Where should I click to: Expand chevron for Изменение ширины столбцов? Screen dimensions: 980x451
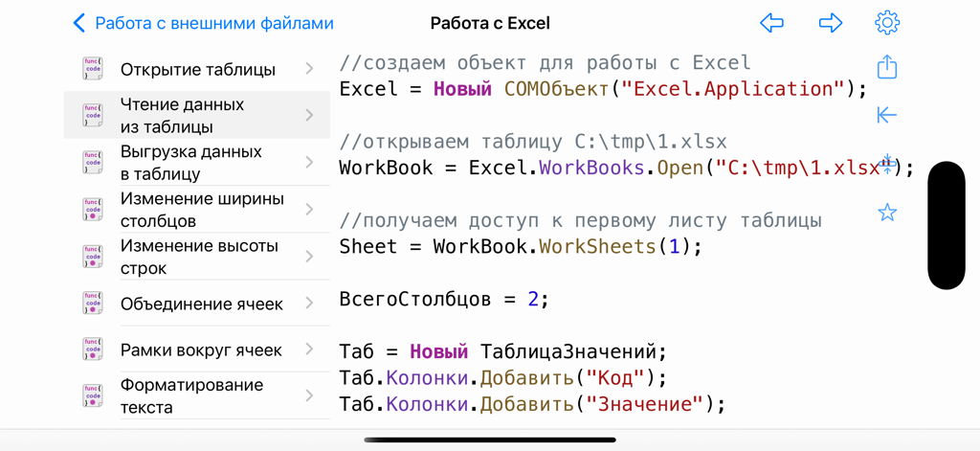point(309,210)
